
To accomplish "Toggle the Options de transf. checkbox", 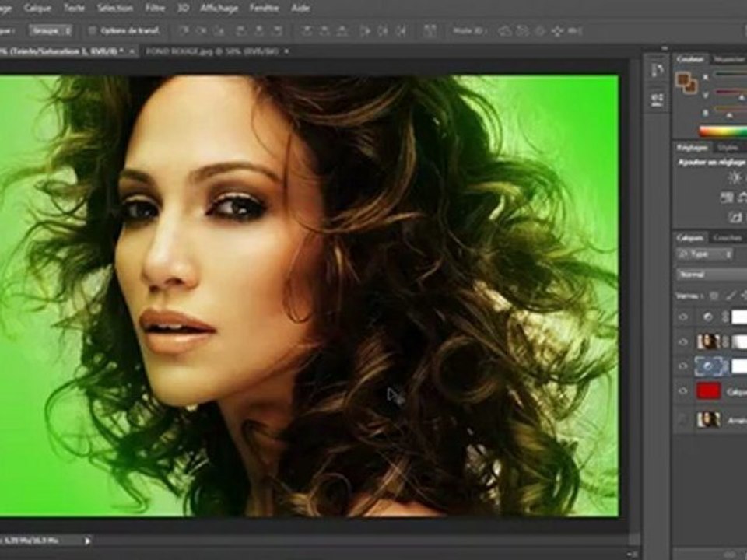I will tap(93, 31).
